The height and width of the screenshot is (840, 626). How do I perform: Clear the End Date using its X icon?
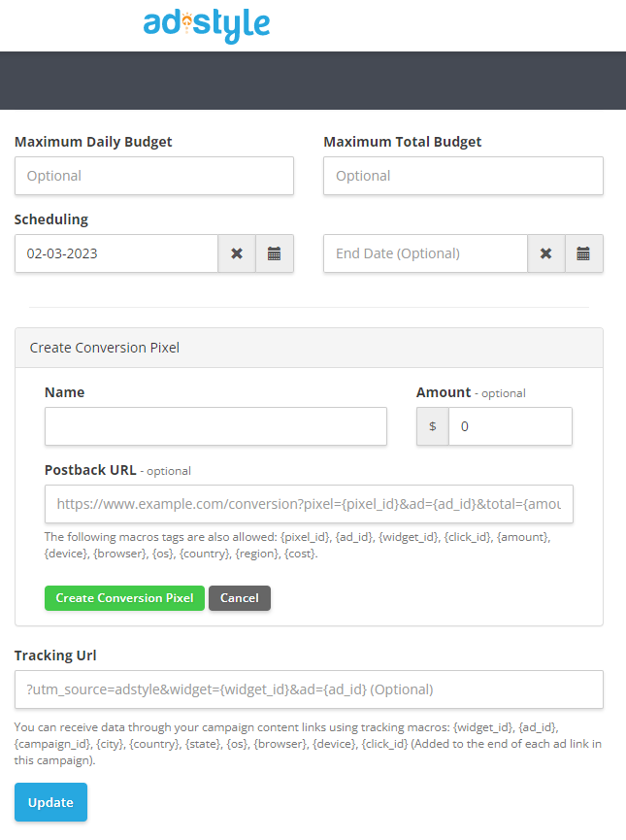coord(545,253)
